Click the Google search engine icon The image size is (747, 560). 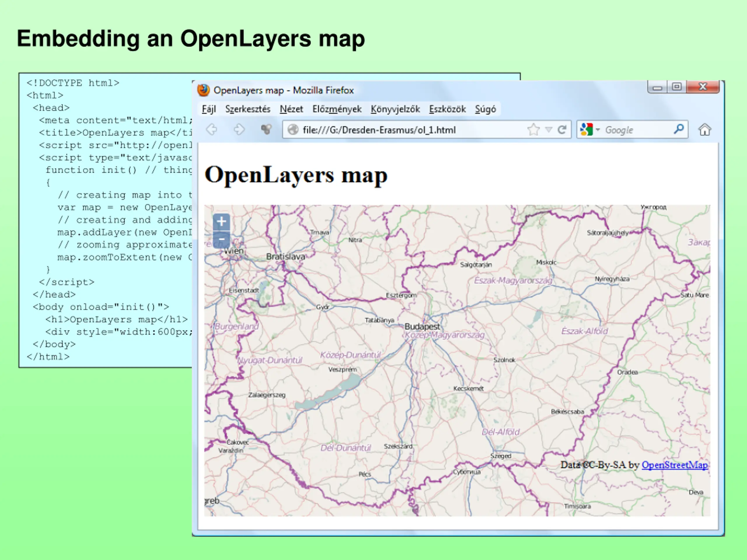[586, 129]
